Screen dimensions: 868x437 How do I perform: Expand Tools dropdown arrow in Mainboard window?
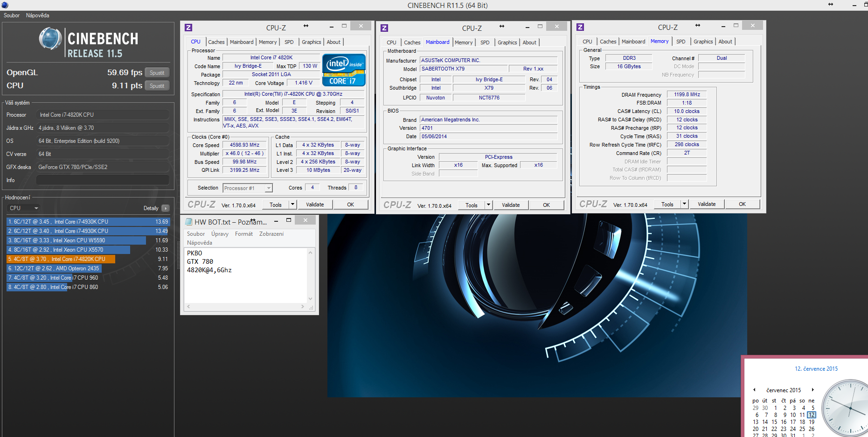click(x=488, y=205)
